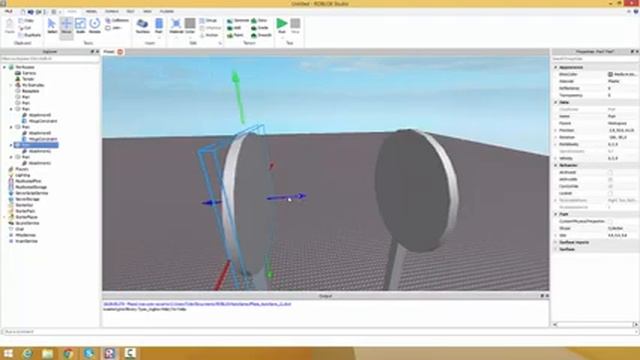This screenshot has height=360, width=640.
Task: Open the Windows Start menu
Action: point(8,353)
